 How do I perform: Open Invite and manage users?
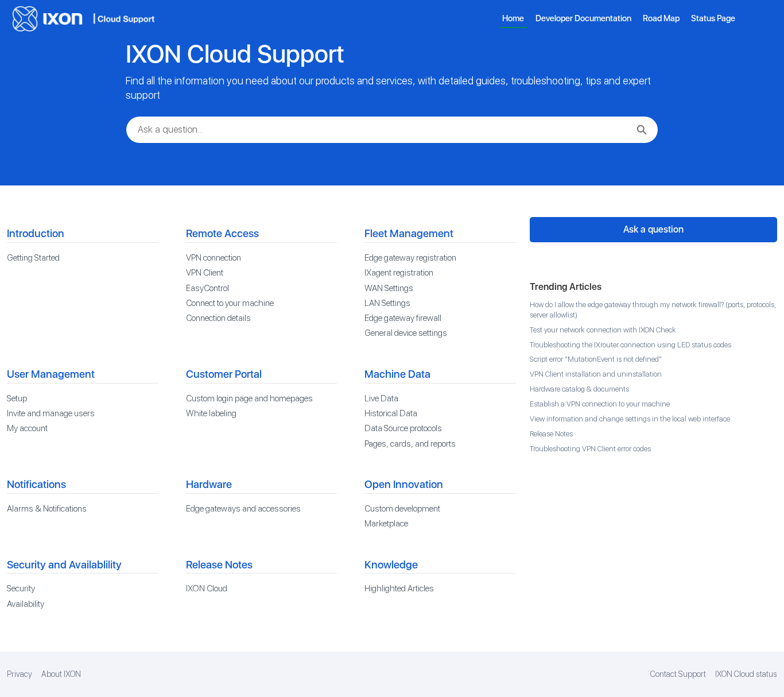coord(51,413)
